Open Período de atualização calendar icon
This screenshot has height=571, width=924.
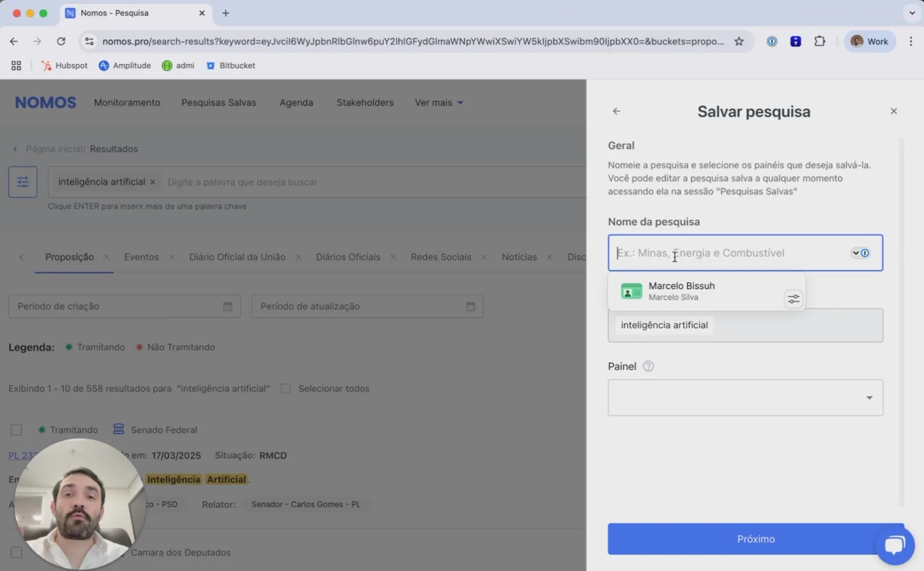click(471, 306)
